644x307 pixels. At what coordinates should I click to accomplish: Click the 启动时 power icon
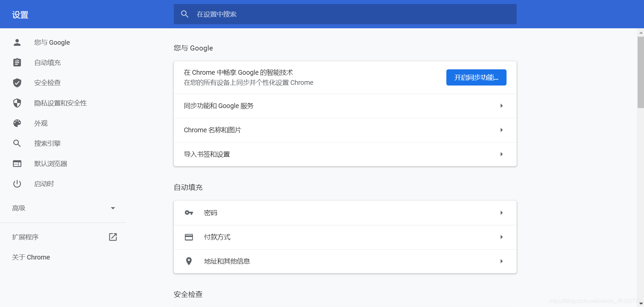point(17,184)
